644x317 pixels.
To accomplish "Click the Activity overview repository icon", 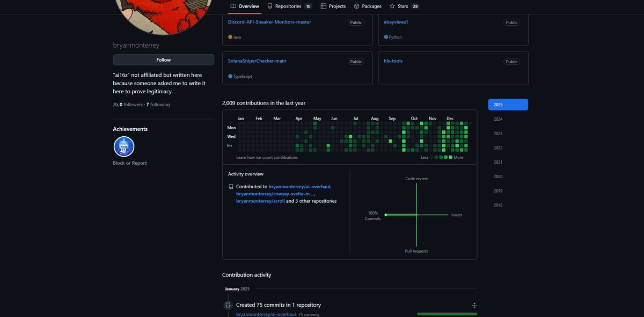I will 231,187.
